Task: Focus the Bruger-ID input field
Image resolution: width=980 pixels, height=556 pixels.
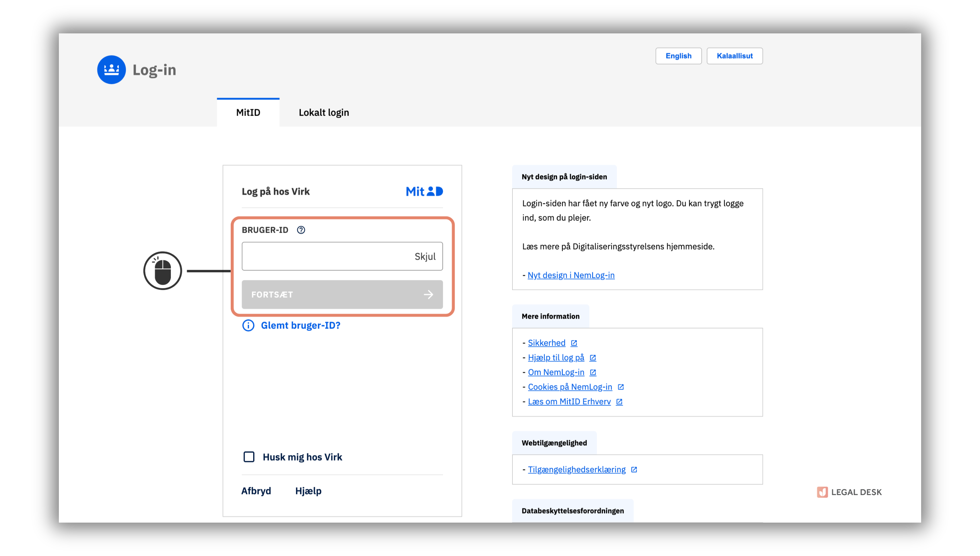Action: [342, 256]
